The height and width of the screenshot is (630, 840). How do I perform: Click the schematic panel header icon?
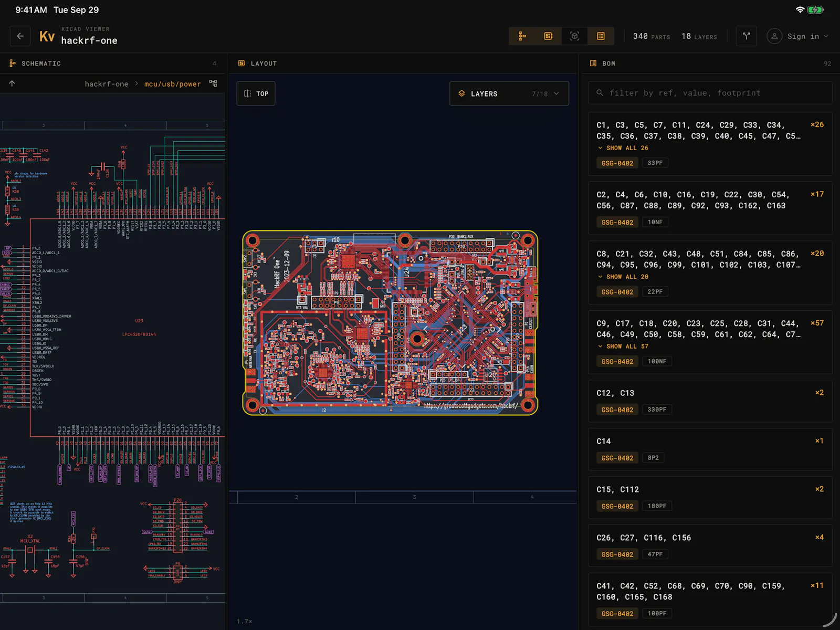(13, 64)
